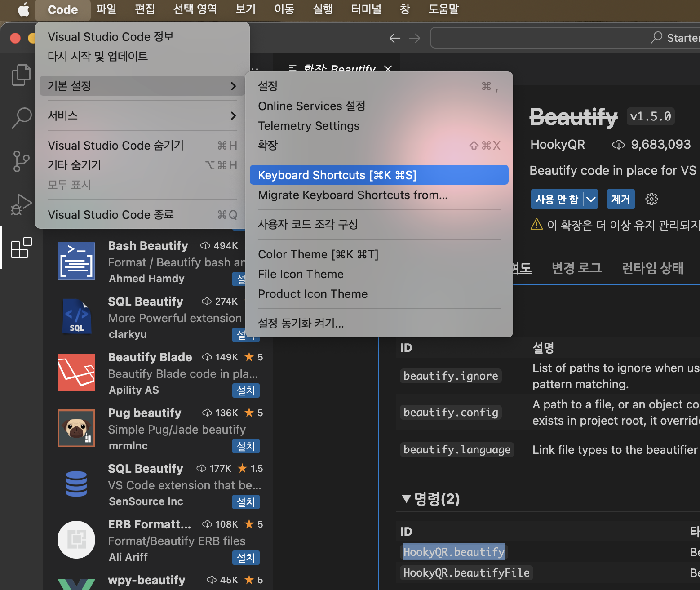Click the download count icon beside 9,683,093
This screenshot has height=590, width=700.
[x=619, y=145]
